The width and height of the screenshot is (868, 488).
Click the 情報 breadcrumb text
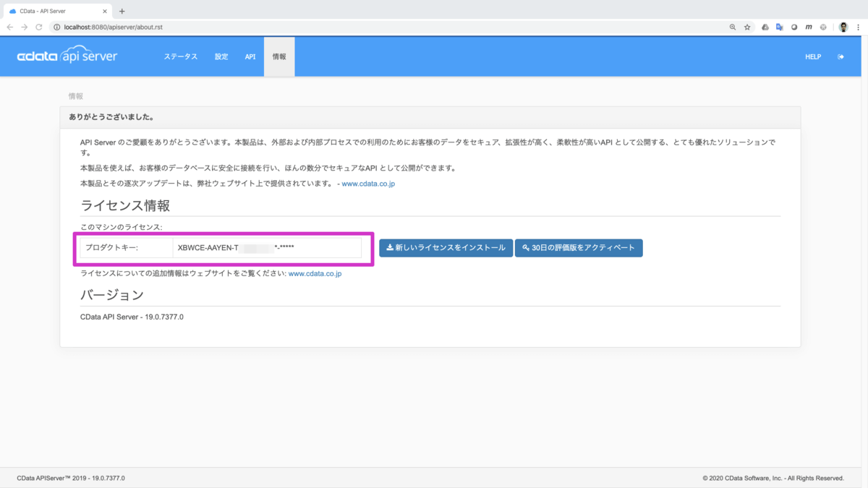point(76,95)
